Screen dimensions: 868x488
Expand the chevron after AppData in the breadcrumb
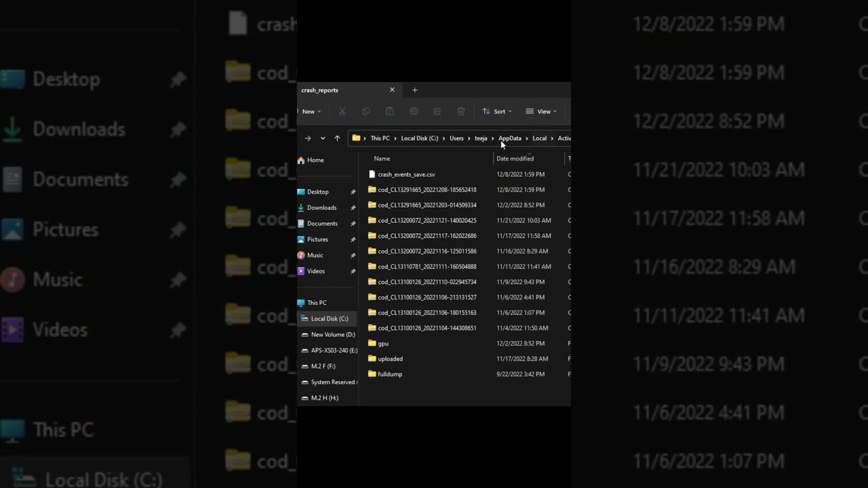(527, 138)
